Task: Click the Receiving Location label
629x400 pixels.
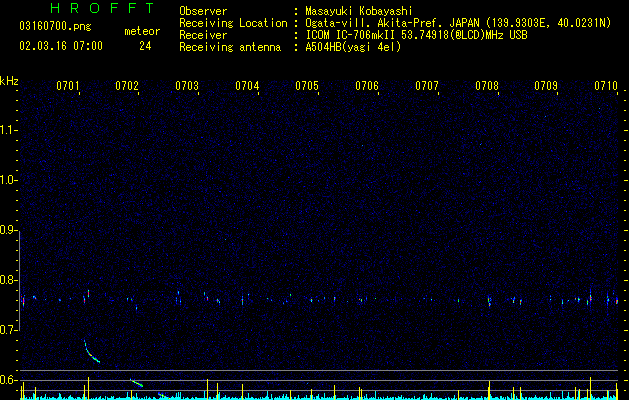Action: point(233,23)
